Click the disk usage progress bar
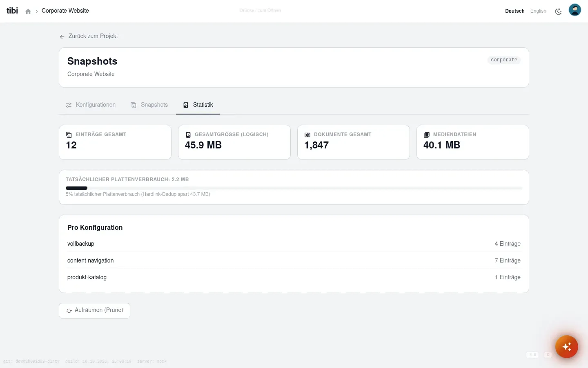Screen dimensions: 588x368 pos(294,188)
